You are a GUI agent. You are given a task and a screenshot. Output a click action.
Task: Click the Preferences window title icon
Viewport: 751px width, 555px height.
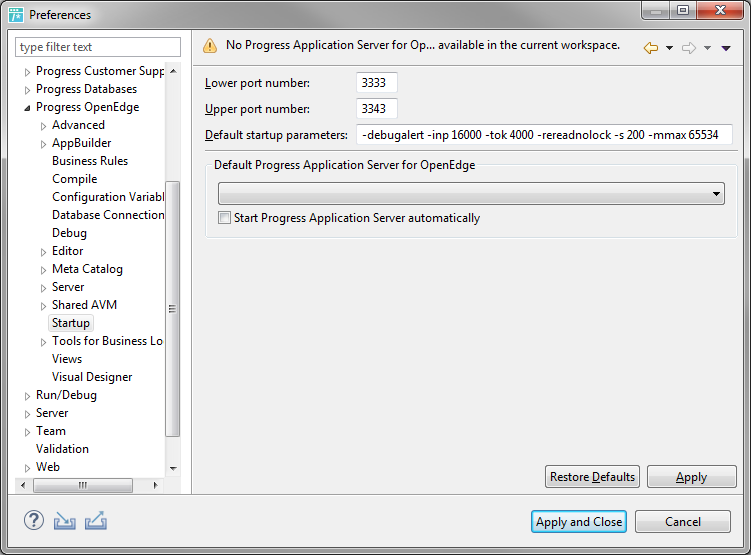(x=16, y=15)
